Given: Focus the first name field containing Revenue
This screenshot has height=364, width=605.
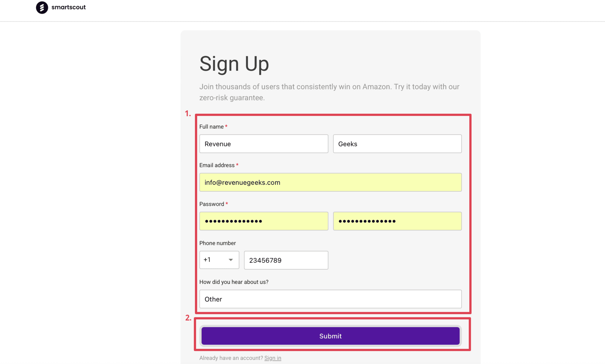Looking at the screenshot, I should point(263,144).
